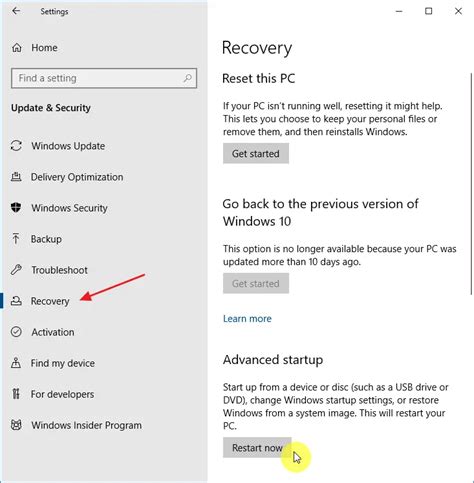Go to Backup settings
This screenshot has width=474, height=483.
coord(46,239)
